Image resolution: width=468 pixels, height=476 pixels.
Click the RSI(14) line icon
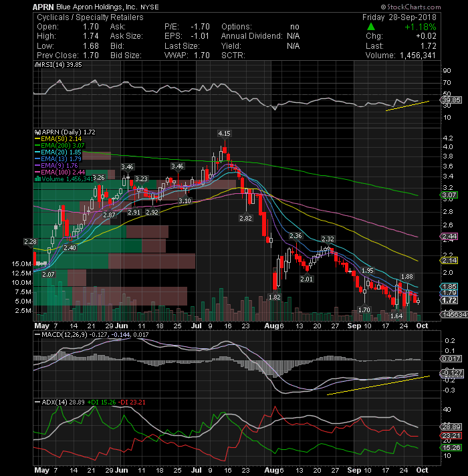pyautogui.click(x=37, y=64)
